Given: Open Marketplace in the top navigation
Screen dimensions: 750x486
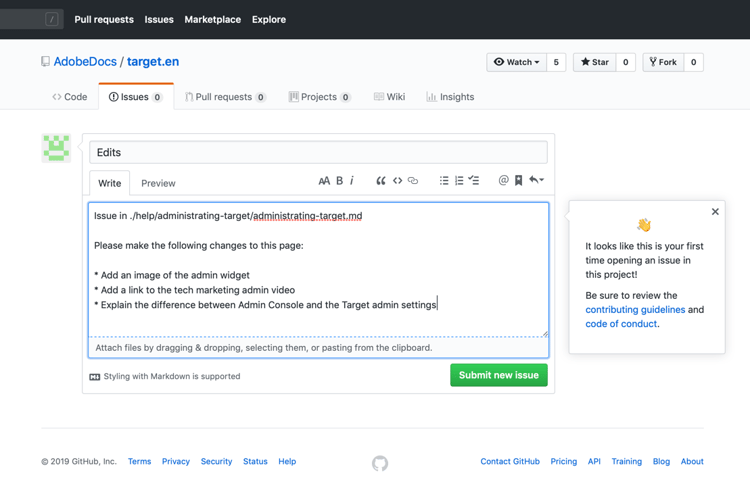Looking at the screenshot, I should pos(213,20).
